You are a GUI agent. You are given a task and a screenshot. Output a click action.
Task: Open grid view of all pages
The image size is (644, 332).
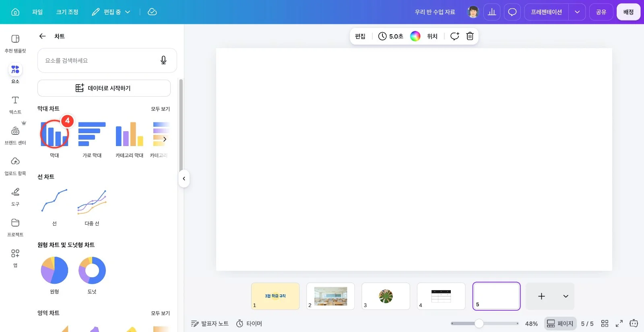(x=605, y=324)
